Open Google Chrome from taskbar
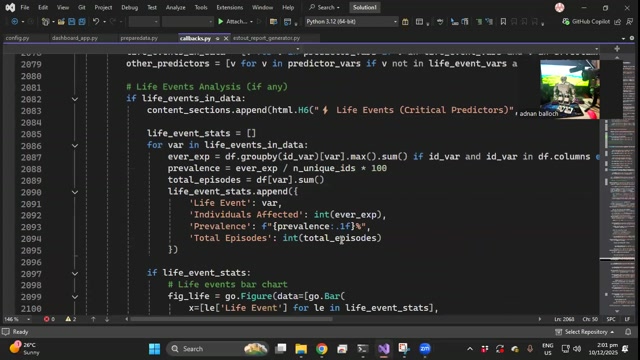Image resolution: width=640 pixels, height=360 pixels. click(322, 349)
